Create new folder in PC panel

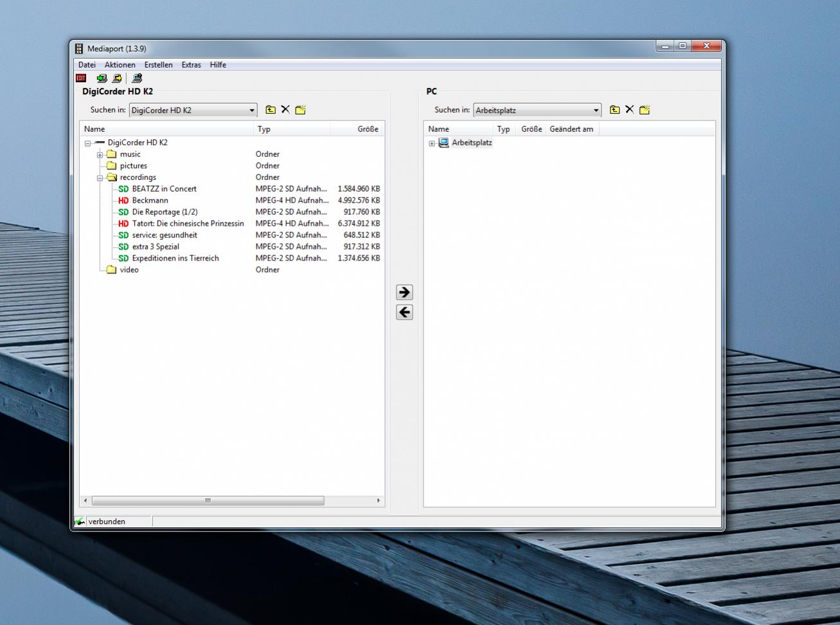[x=645, y=110]
